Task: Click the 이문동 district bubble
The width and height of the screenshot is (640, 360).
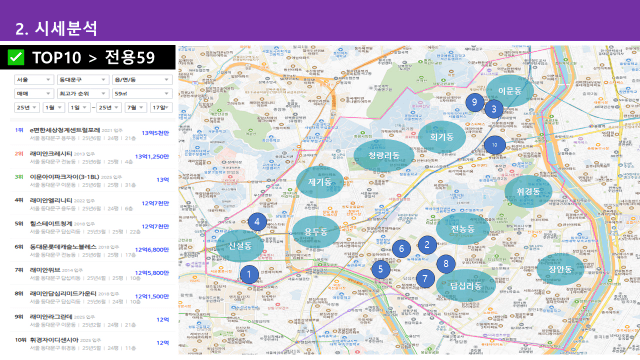Action: point(510,91)
